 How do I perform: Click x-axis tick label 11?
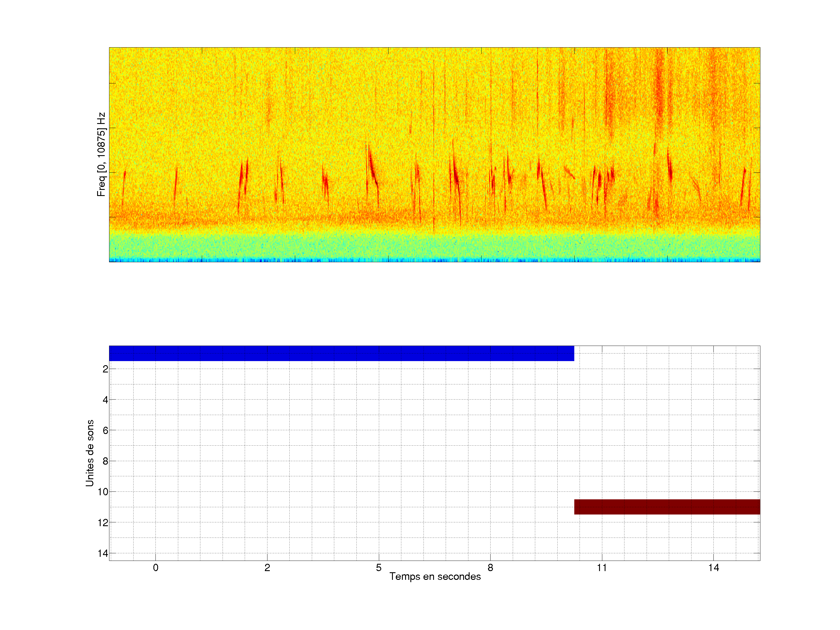(x=601, y=568)
